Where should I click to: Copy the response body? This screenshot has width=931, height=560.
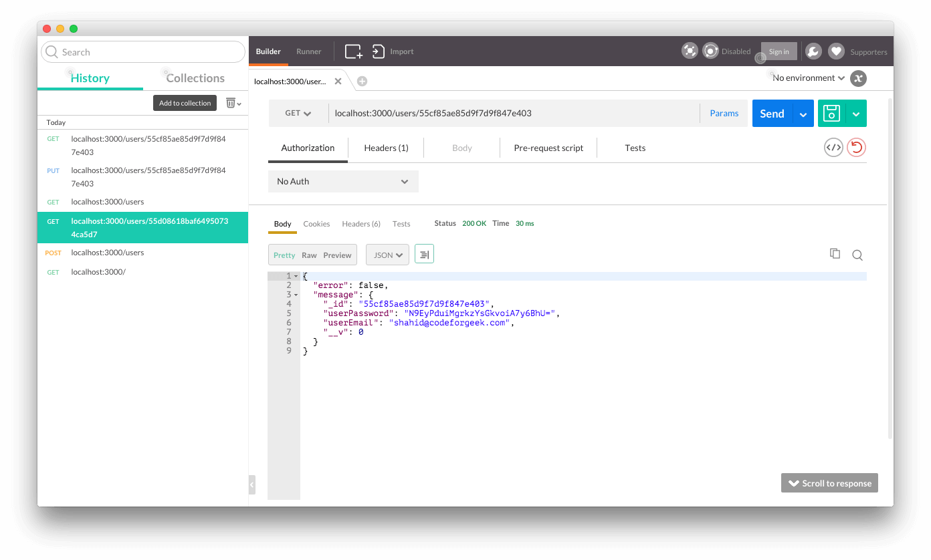point(835,253)
